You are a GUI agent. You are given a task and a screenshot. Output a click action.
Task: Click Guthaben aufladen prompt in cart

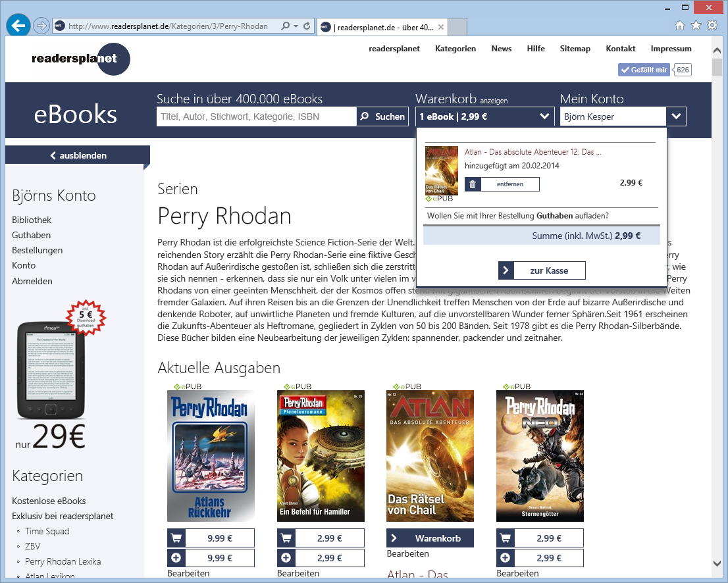click(x=517, y=216)
